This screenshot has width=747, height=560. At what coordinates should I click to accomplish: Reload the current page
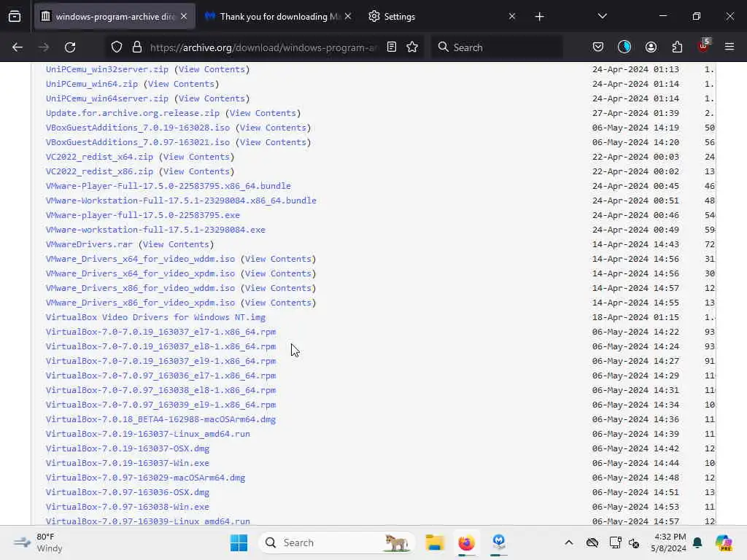(x=70, y=47)
